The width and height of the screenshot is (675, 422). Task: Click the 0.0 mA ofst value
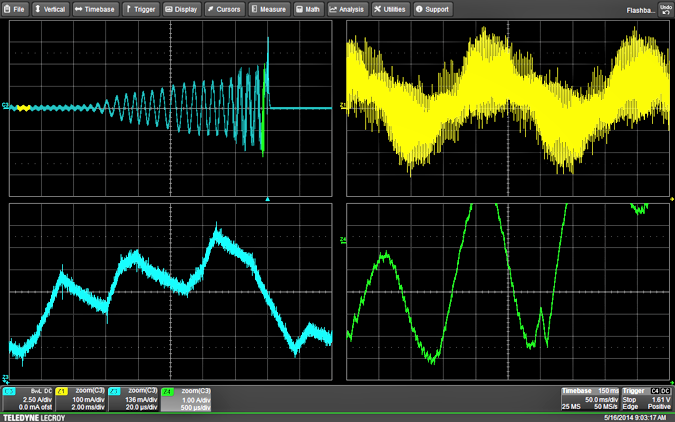tap(35, 407)
